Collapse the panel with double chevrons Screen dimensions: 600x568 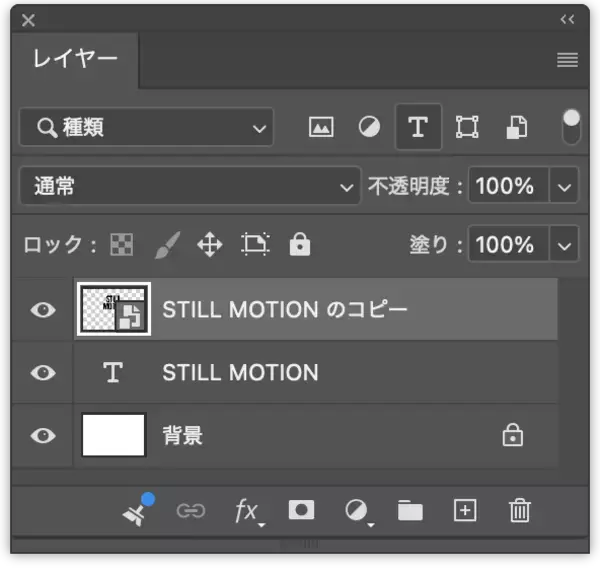point(567,19)
